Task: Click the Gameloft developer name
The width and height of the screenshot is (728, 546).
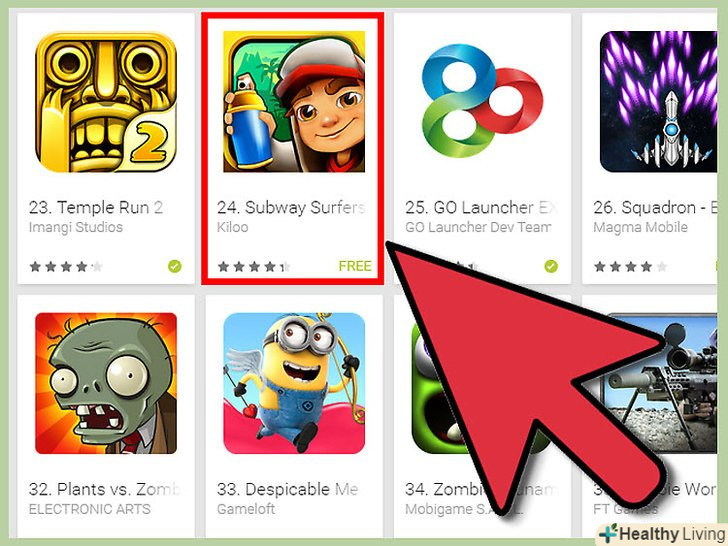Action: [246, 509]
